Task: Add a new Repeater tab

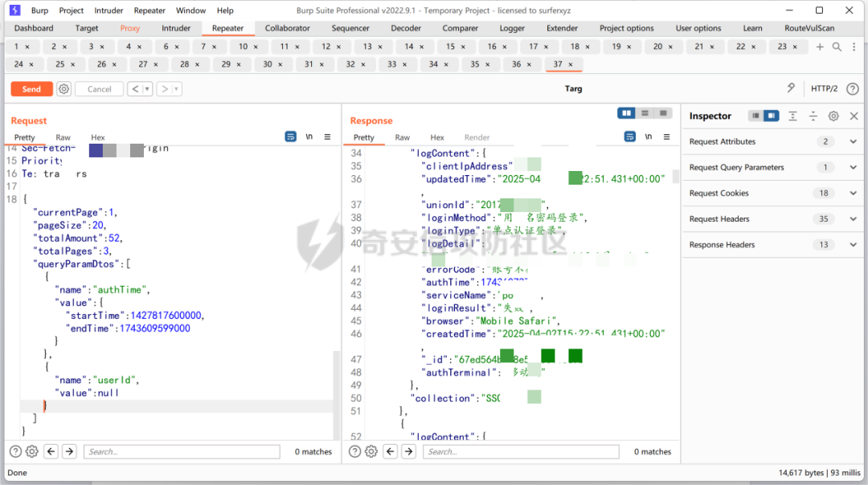Action: [x=820, y=47]
